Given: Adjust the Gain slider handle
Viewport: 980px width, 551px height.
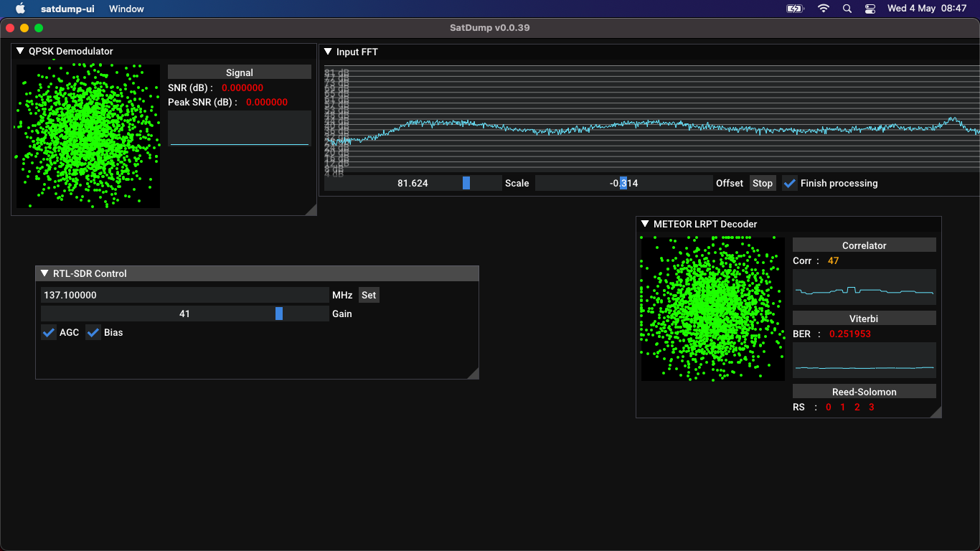Looking at the screenshot, I should pos(279,314).
